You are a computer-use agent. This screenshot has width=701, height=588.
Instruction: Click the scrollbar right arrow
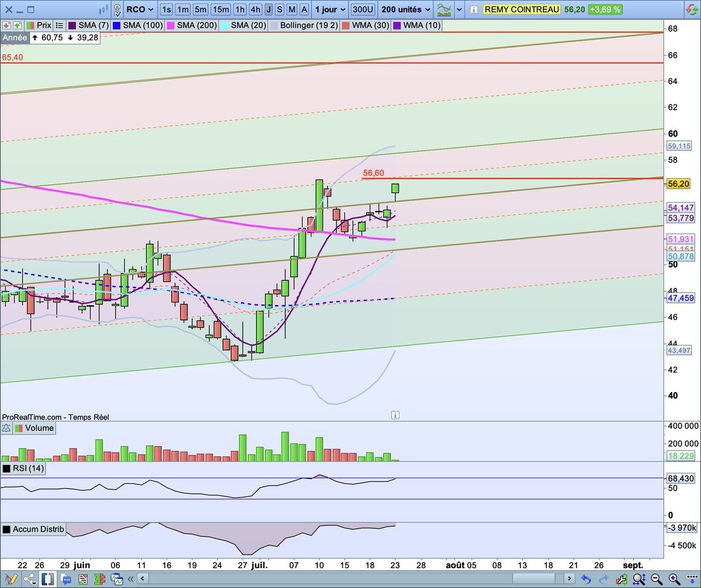click(570, 579)
